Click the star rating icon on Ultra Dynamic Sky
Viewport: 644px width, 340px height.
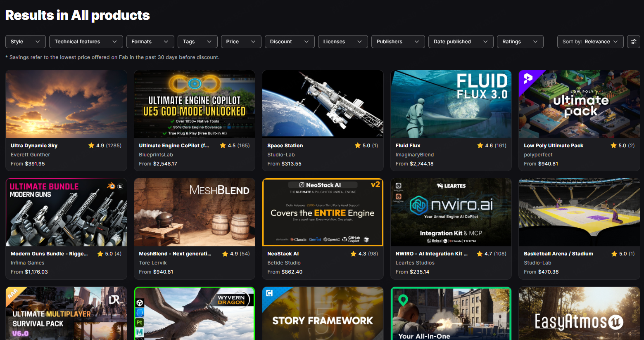(x=91, y=145)
